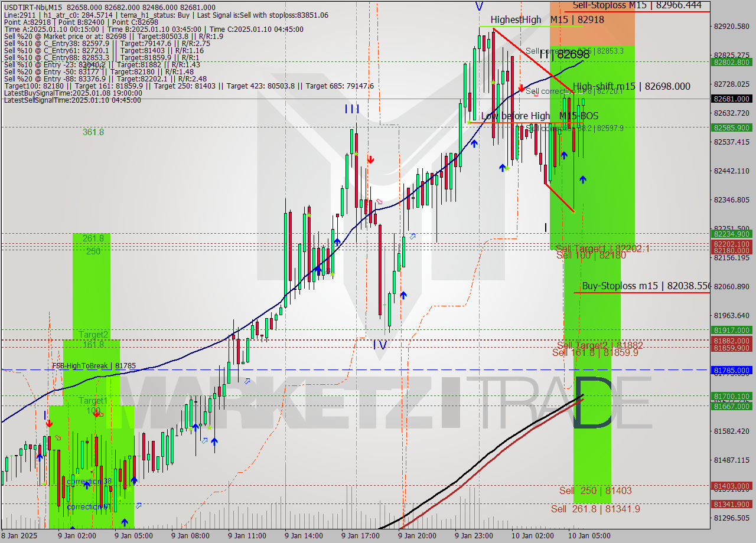Click the '9 Jan 11:00' time axis label

tap(247, 536)
